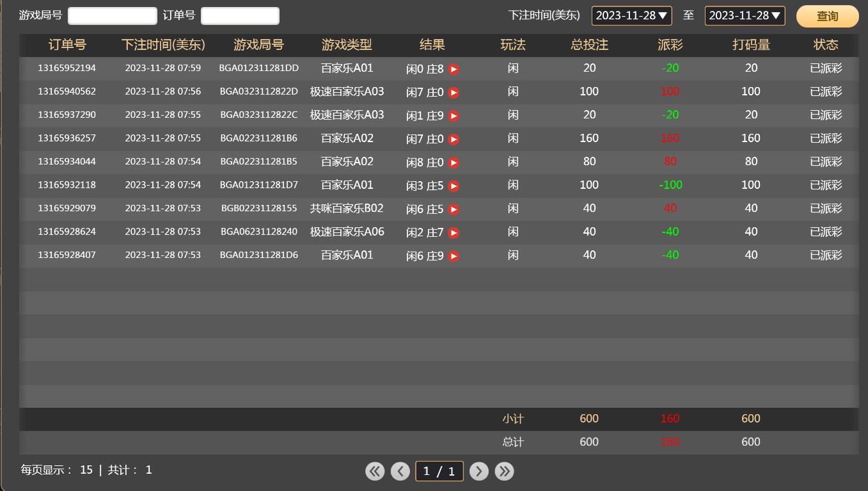Go to the previous page
Image resolution: width=868 pixels, height=491 pixels.
tap(400, 471)
